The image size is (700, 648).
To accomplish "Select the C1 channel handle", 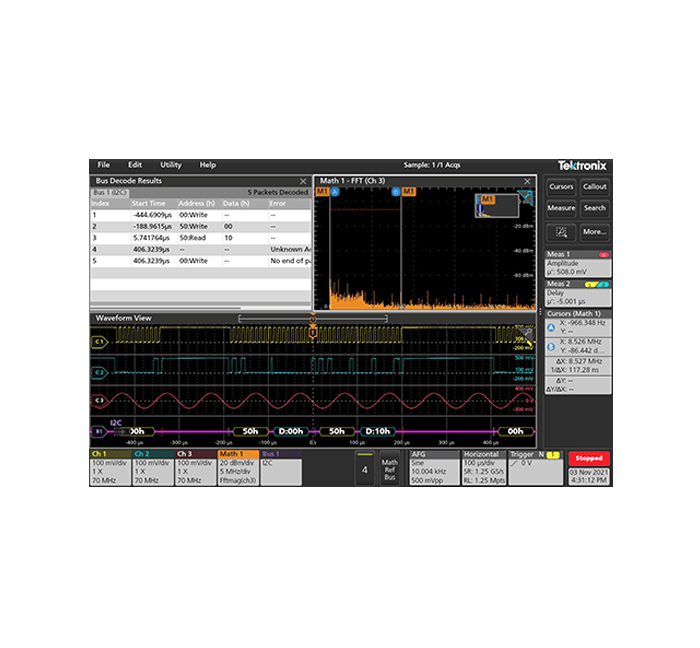I will pos(100,342).
